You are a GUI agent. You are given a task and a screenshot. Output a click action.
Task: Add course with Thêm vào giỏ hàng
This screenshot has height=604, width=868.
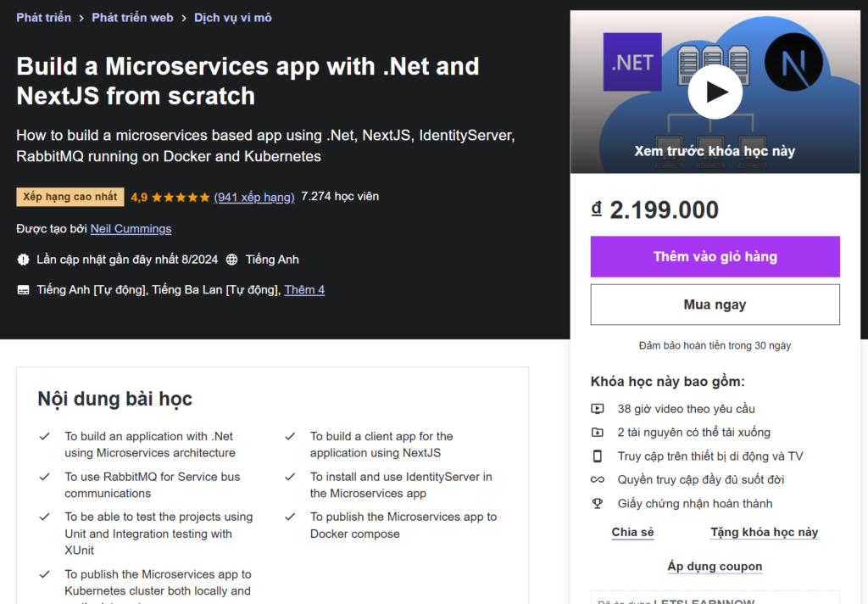(715, 257)
